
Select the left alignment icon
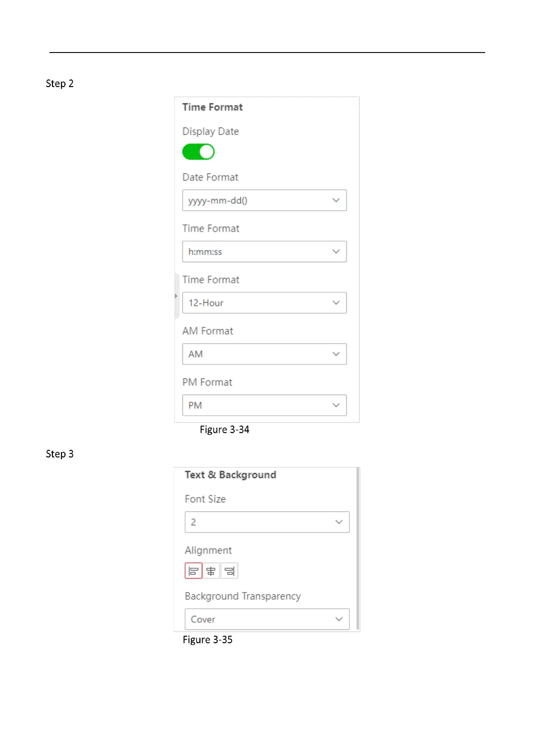click(194, 571)
